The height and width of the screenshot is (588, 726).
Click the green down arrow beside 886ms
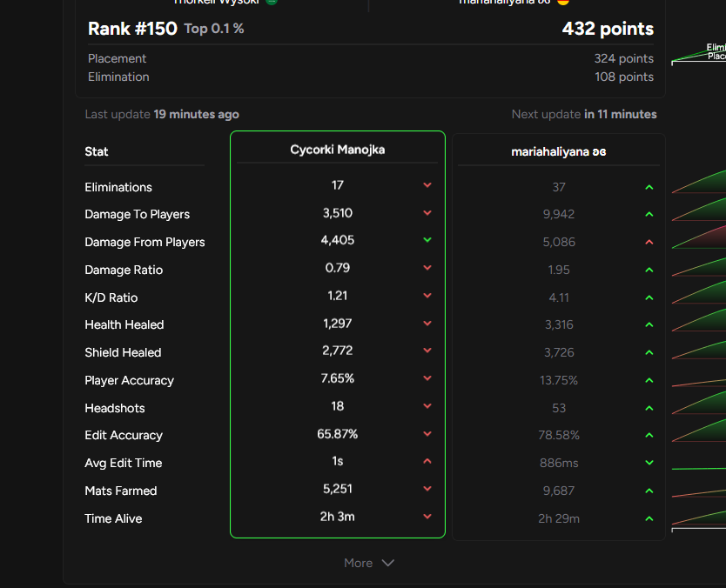649,463
